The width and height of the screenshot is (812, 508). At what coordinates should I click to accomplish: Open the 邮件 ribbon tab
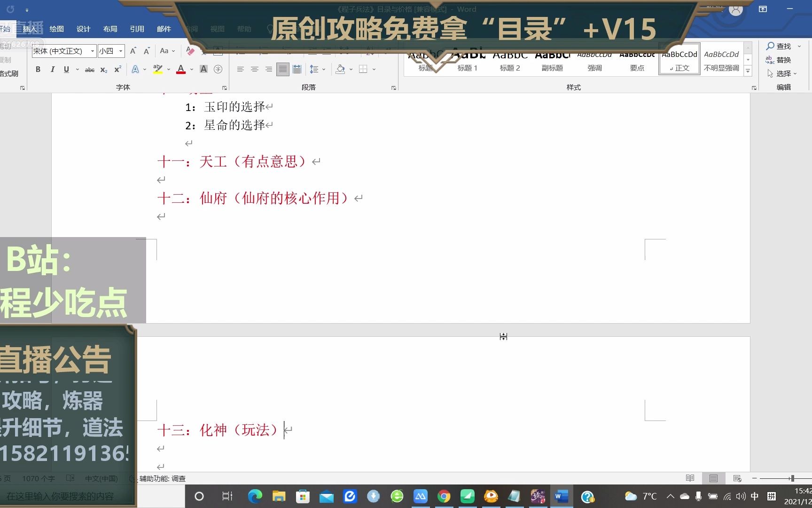pyautogui.click(x=164, y=29)
